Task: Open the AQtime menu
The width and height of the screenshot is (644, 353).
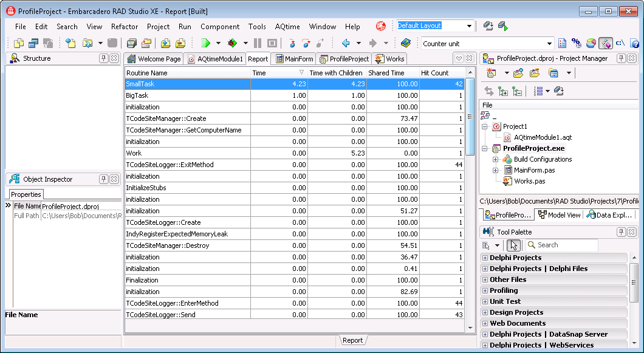Action: pyautogui.click(x=287, y=26)
